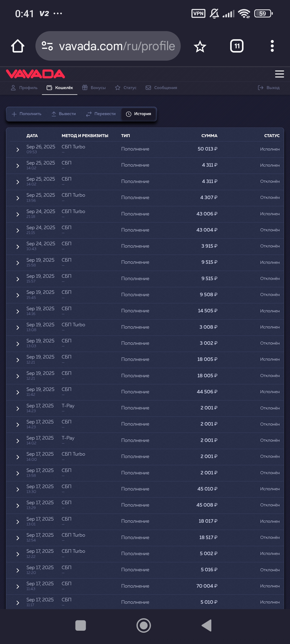Tap the browser home icon

(x=18, y=46)
